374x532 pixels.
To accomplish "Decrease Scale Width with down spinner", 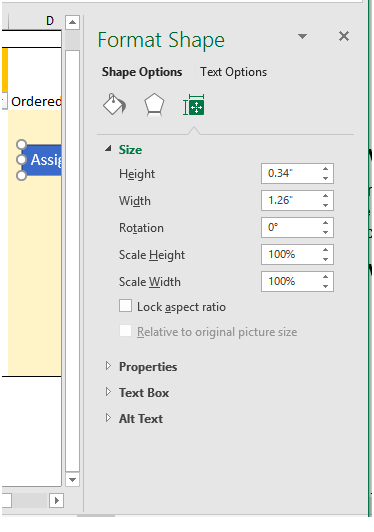I will point(325,286).
